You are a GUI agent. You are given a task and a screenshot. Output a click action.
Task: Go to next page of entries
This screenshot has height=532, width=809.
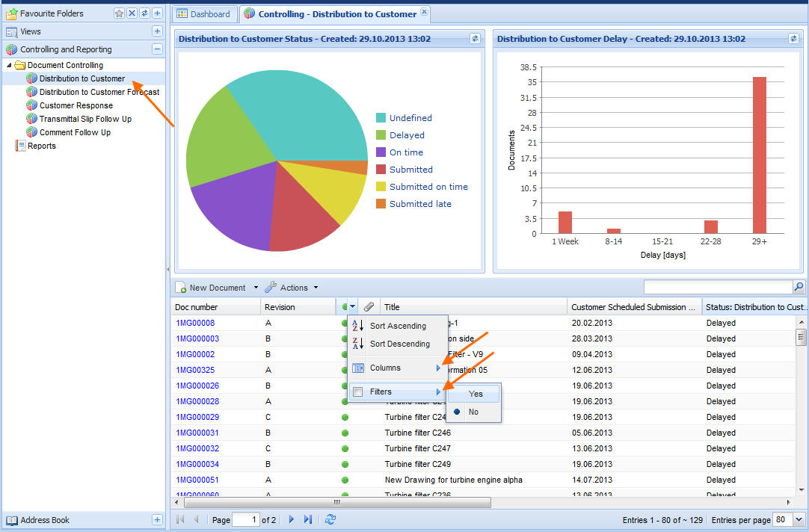292,519
